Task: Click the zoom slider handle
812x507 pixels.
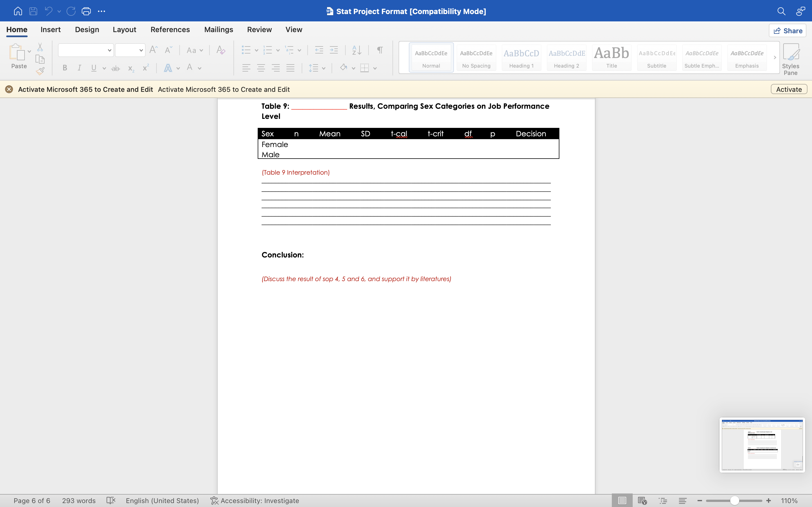Action: tap(734, 500)
